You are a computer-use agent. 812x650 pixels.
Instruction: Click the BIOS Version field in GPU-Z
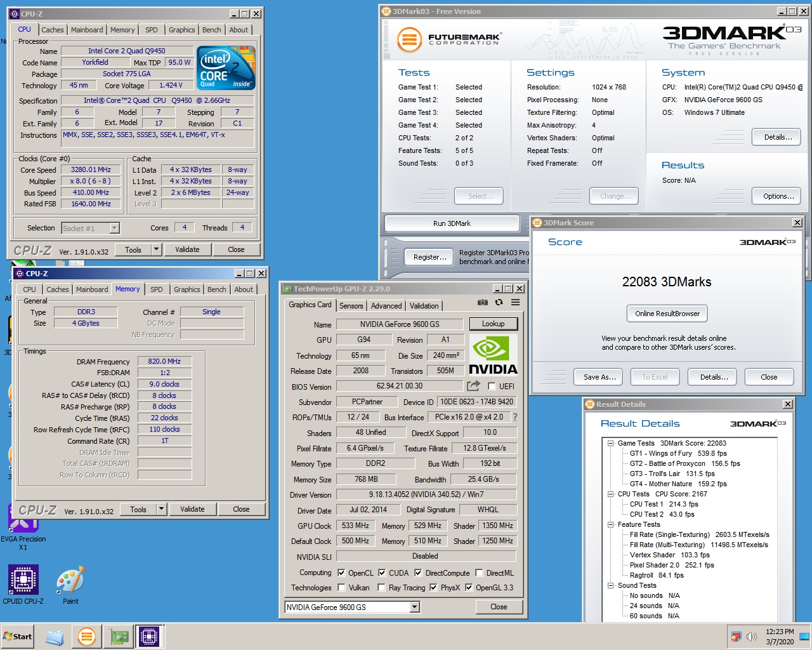coord(400,386)
